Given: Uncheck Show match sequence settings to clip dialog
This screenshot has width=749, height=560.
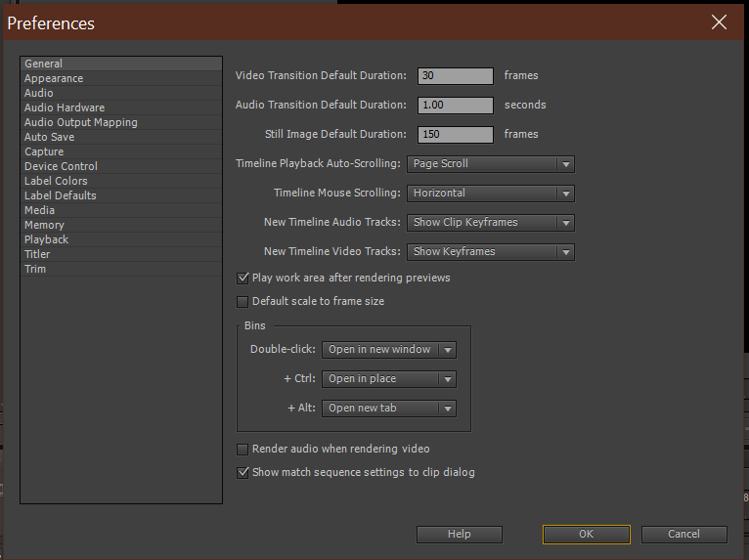Looking at the screenshot, I should click(242, 473).
